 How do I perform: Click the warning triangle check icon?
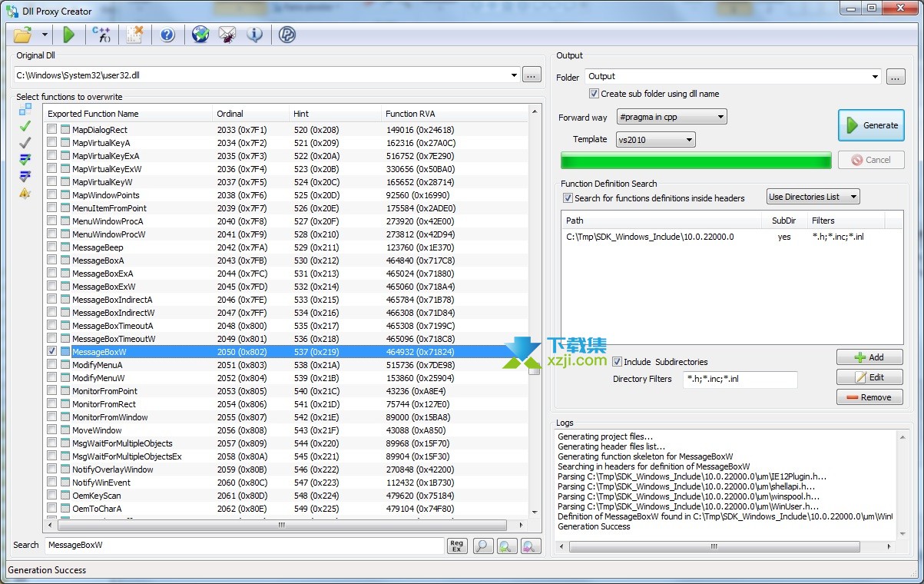pyautogui.click(x=25, y=194)
